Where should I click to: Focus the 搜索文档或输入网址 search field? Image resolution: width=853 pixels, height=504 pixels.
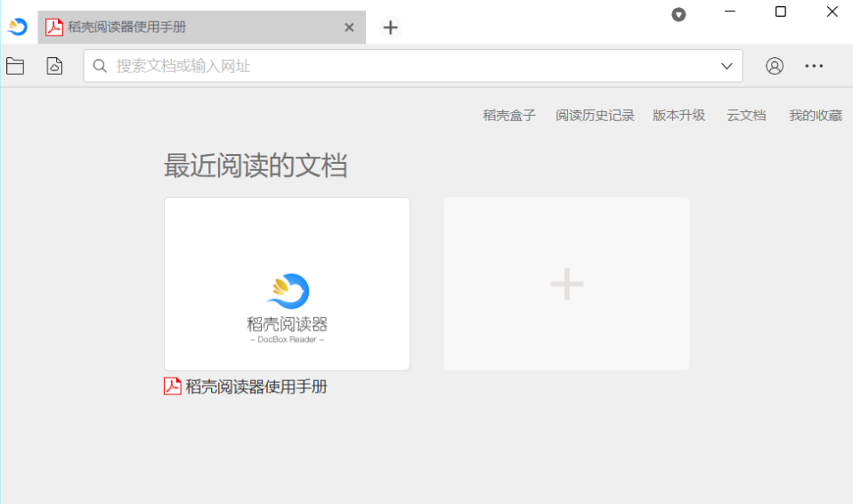[413, 66]
